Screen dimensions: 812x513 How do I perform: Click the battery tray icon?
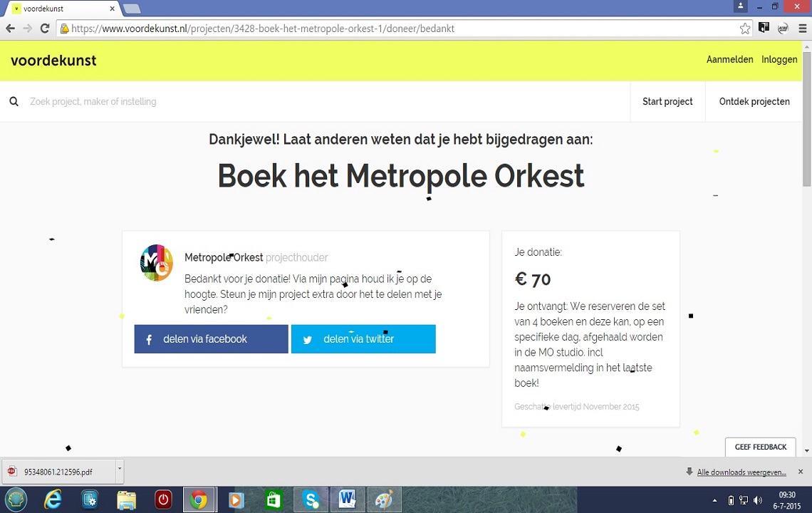click(x=731, y=500)
